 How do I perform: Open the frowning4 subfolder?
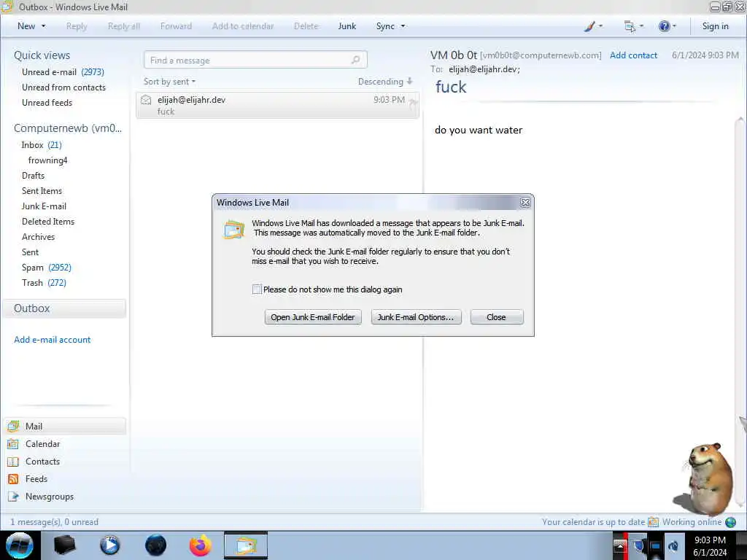coord(47,160)
